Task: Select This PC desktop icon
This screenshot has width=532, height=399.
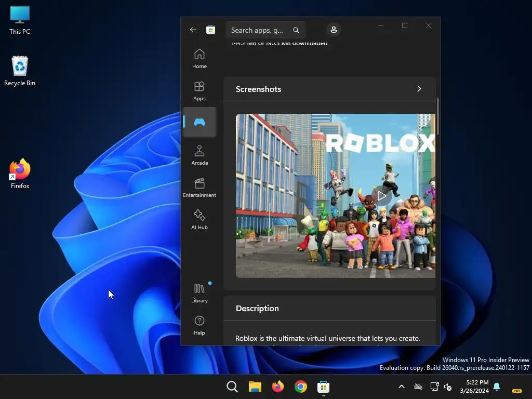Action: coord(20,20)
